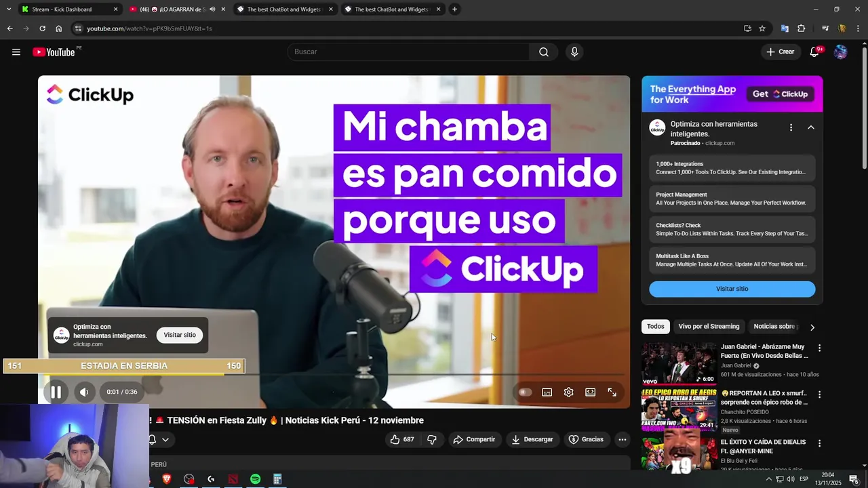Open more actions ellipsis below video
The height and width of the screenshot is (488, 868).
(623, 439)
